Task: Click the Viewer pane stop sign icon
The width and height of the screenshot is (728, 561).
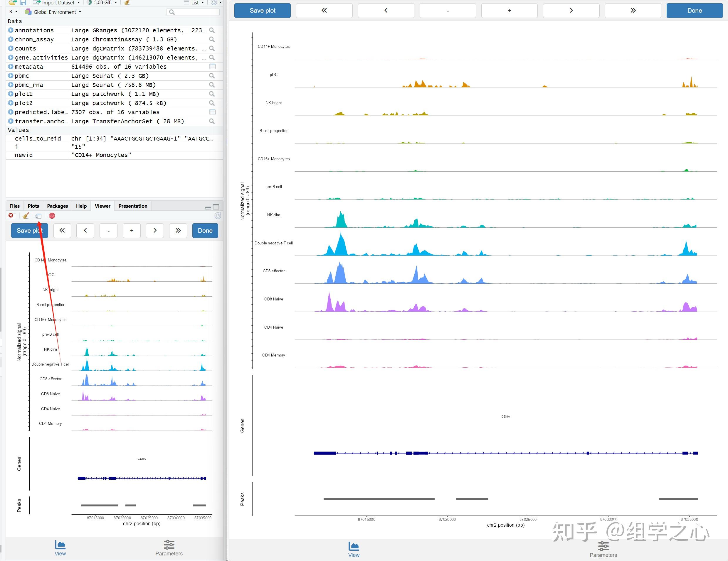Action: (52, 216)
